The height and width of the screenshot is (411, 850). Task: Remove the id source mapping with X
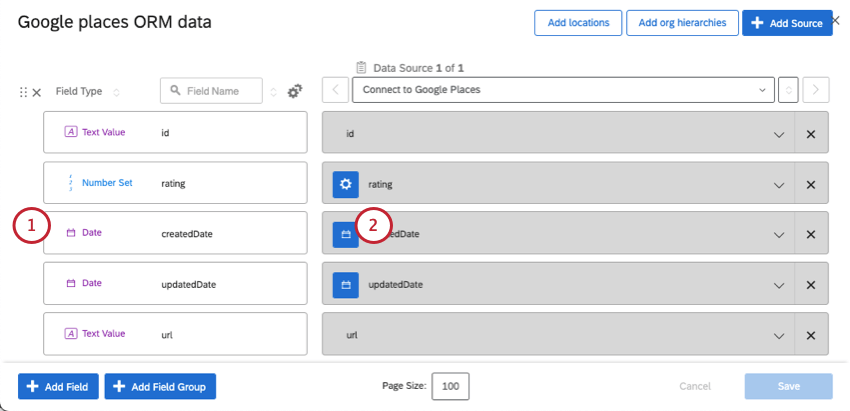tap(811, 134)
